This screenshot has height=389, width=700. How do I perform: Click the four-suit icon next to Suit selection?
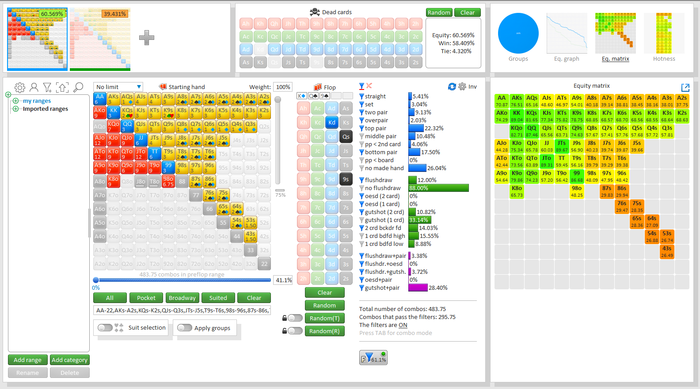119,328
